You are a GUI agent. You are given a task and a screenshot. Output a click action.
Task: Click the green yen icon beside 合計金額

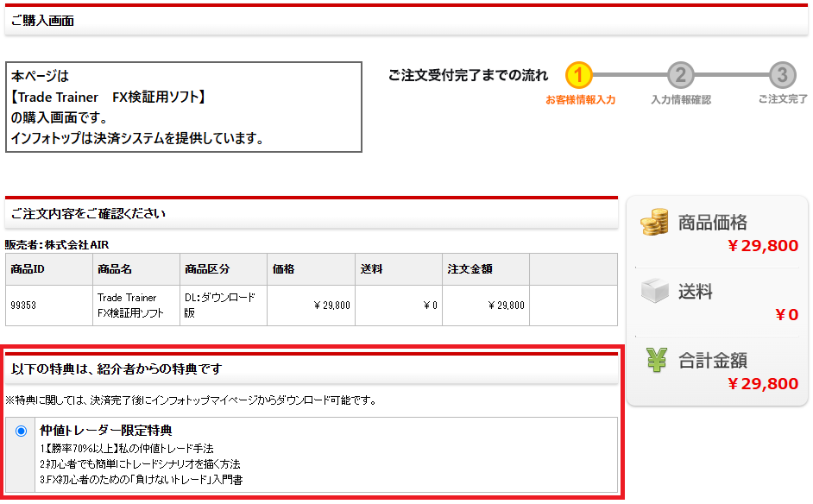pyautogui.click(x=657, y=360)
